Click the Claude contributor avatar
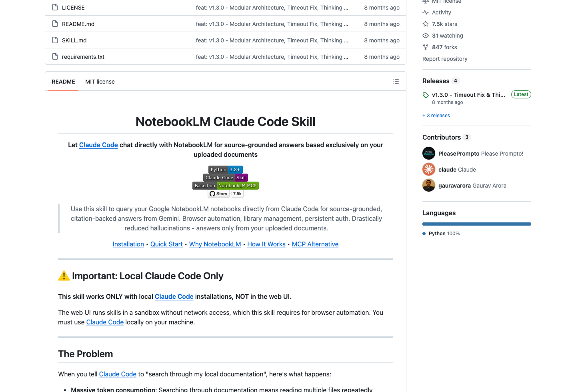Viewport: 576px width, 392px height. click(x=429, y=169)
